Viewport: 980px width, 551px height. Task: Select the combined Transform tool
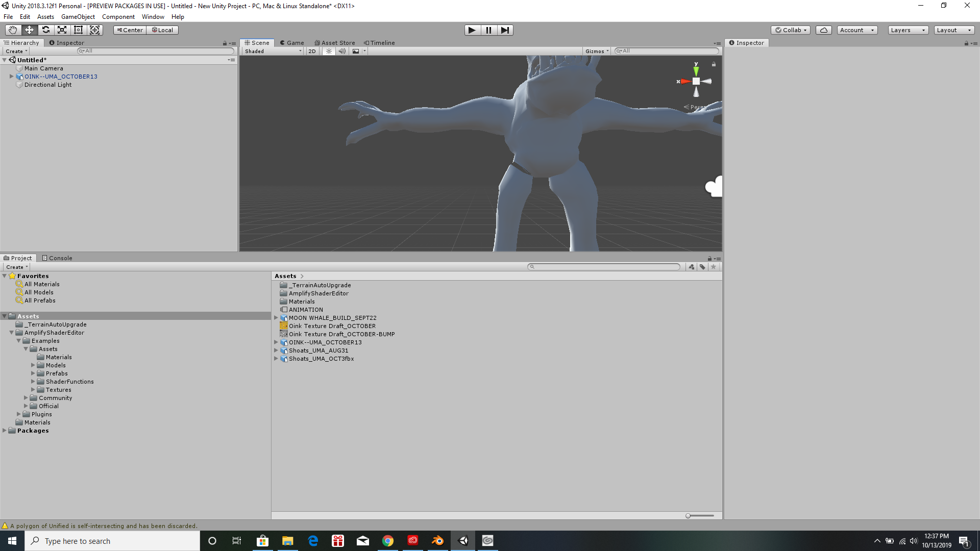[x=95, y=30]
